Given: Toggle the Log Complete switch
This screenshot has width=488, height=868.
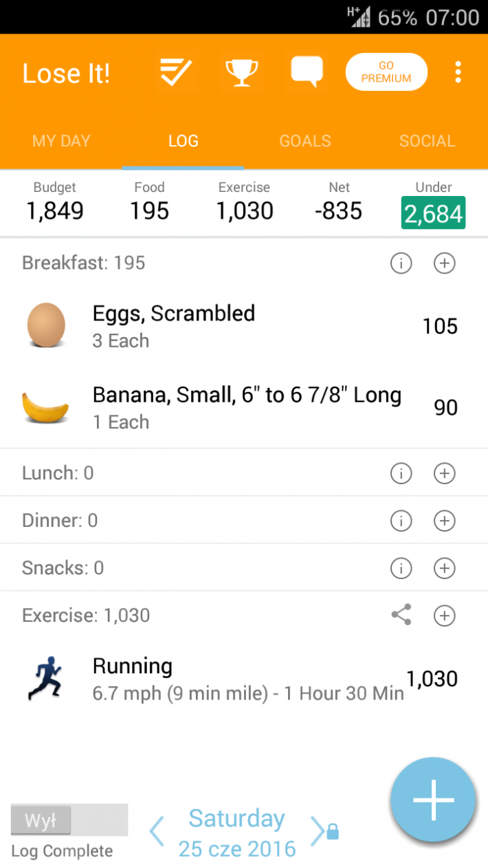Looking at the screenshot, I should pos(69,820).
